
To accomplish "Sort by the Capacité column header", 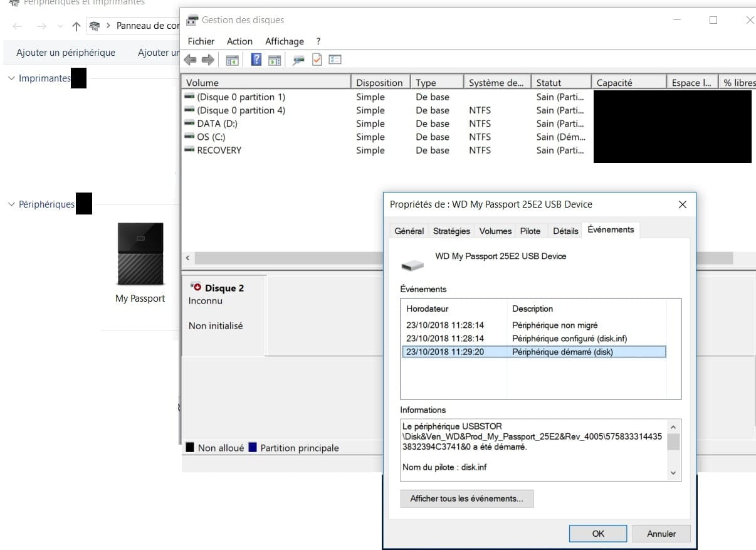I will point(629,82).
